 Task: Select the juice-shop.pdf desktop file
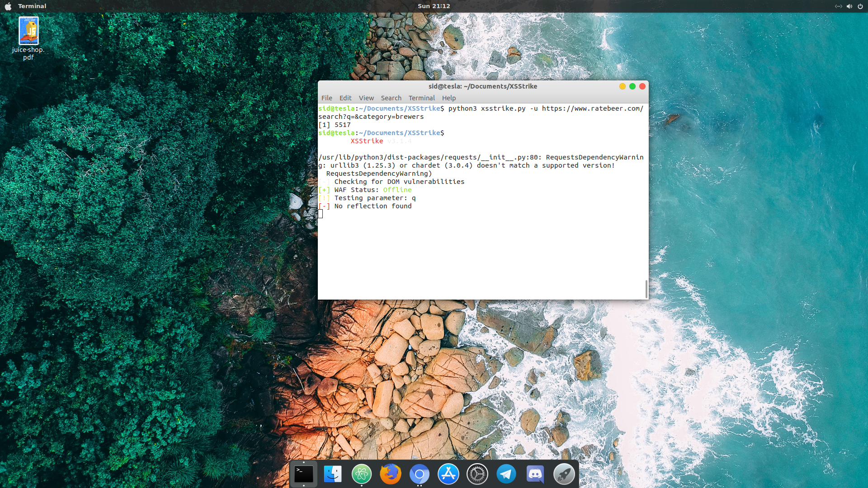coord(28,32)
